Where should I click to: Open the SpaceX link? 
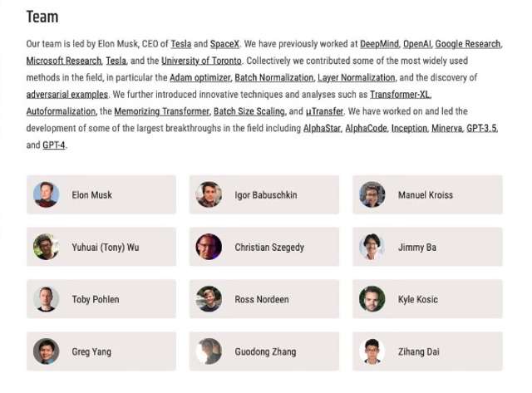point(224,44)
